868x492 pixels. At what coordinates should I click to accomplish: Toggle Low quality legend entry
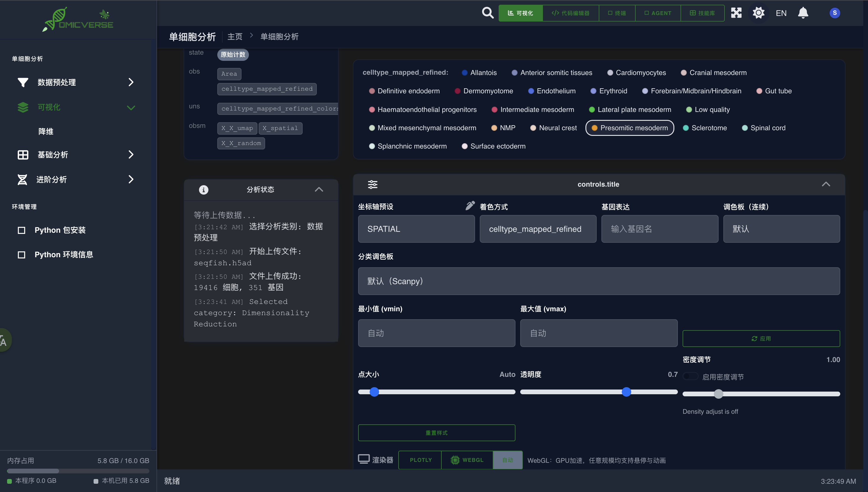[x=708, y=110]
